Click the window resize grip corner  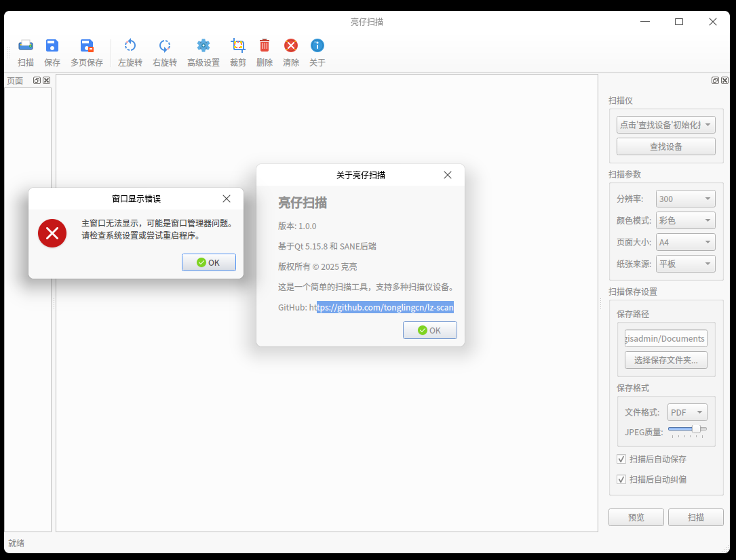click(726, 548)
